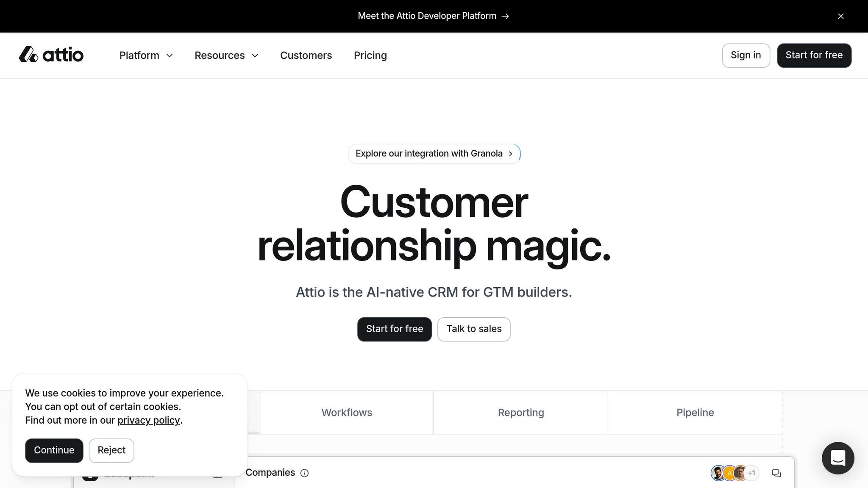Click the +1 collaborators avatar badge
Viewport: 868px width, 488px height.
[x=751, y=473]
